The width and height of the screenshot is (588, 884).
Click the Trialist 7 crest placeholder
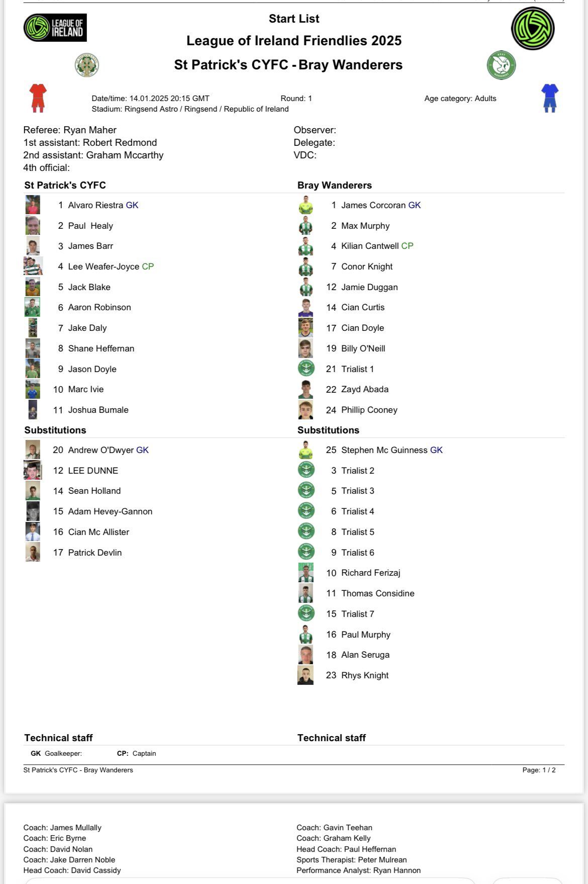pos(306,613)
